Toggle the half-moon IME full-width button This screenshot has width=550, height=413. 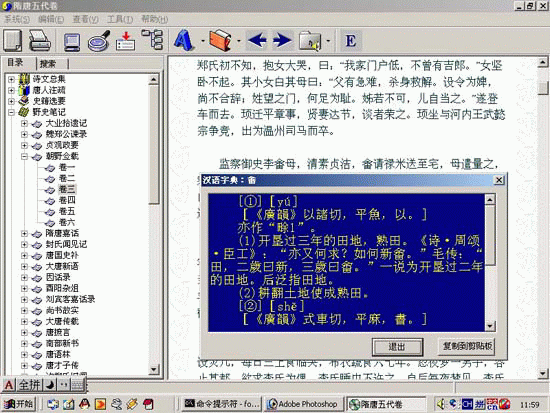click(x=50, y=385)
